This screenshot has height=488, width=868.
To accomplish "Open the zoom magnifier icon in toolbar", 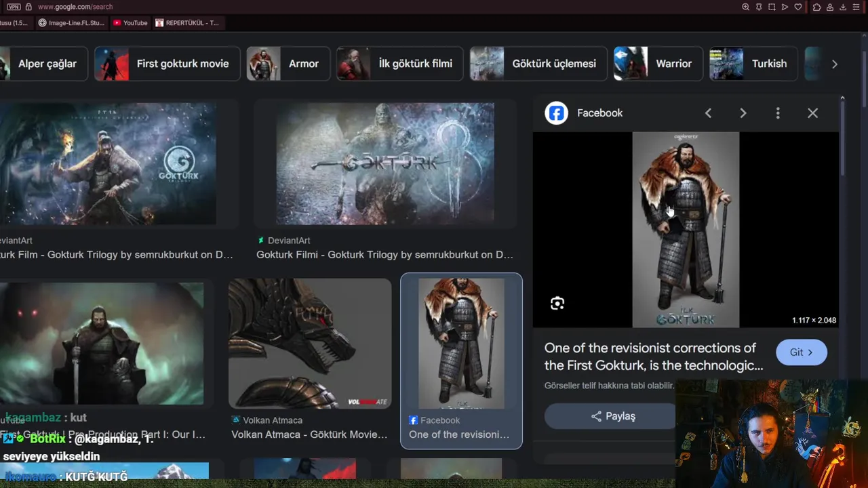I will 745,7.
